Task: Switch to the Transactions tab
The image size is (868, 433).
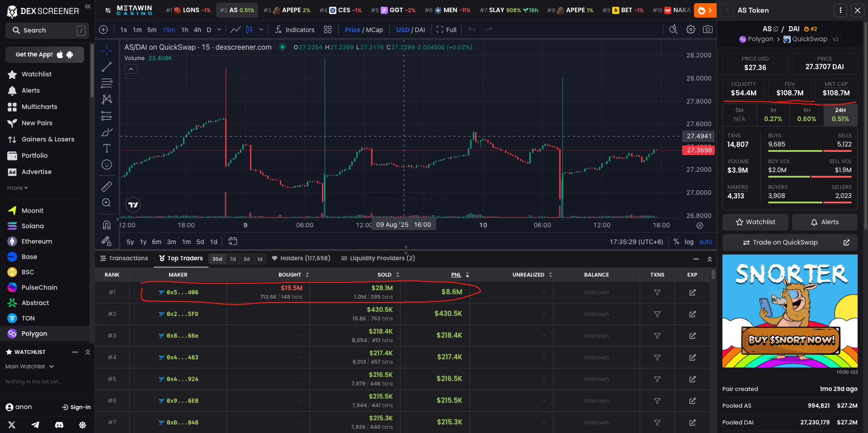Action: [x=124, y=259]
